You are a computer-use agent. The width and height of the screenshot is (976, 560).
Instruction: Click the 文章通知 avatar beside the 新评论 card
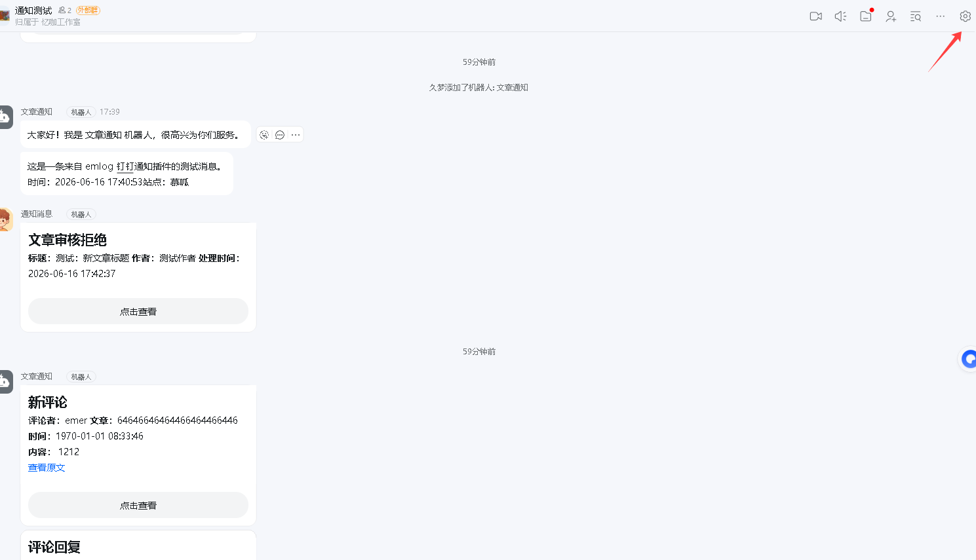coord(5,382)
